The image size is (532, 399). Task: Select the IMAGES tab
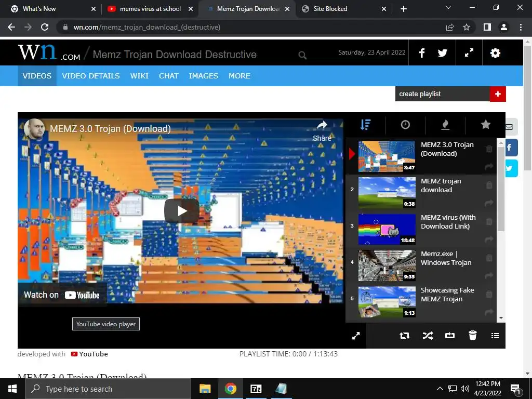203,76
